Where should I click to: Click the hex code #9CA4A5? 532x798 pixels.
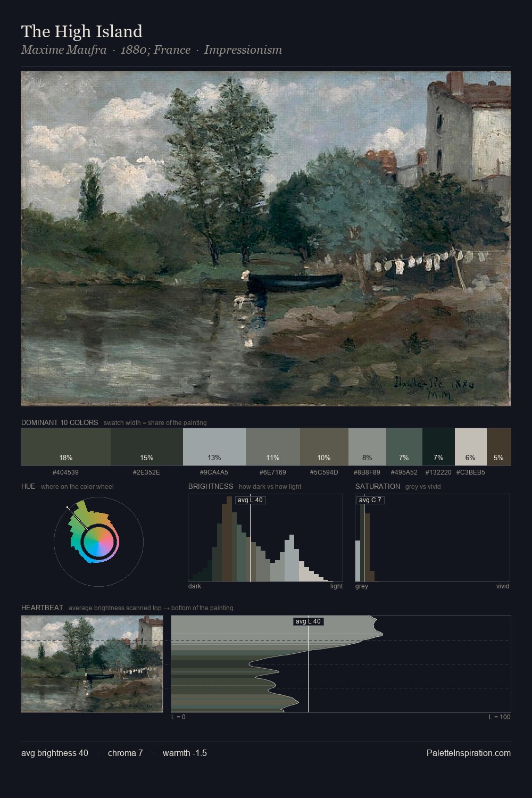point(214,472)
